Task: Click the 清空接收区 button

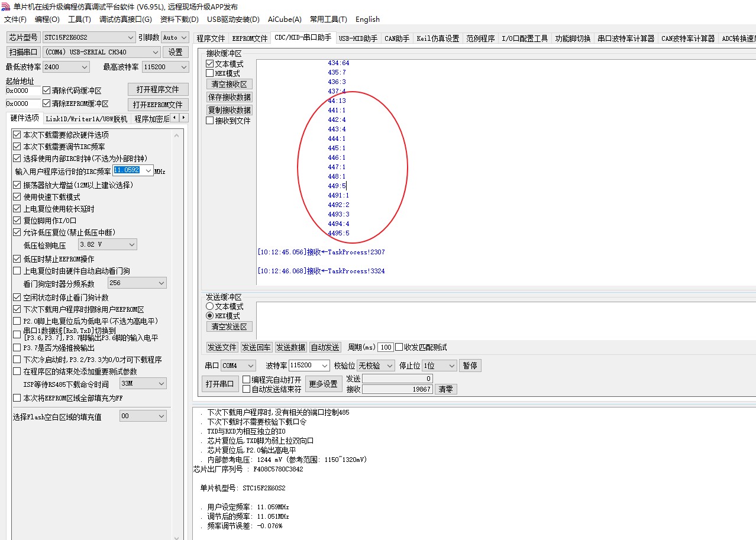Action: click(229, 84)
